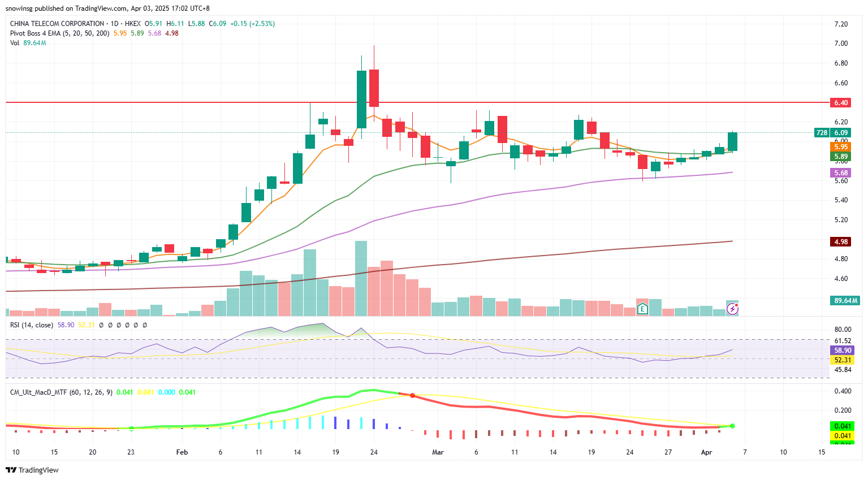The image size is (868, 480).
Task: Click the 0.000 value in the MACD legend
Action: [167, 392]
